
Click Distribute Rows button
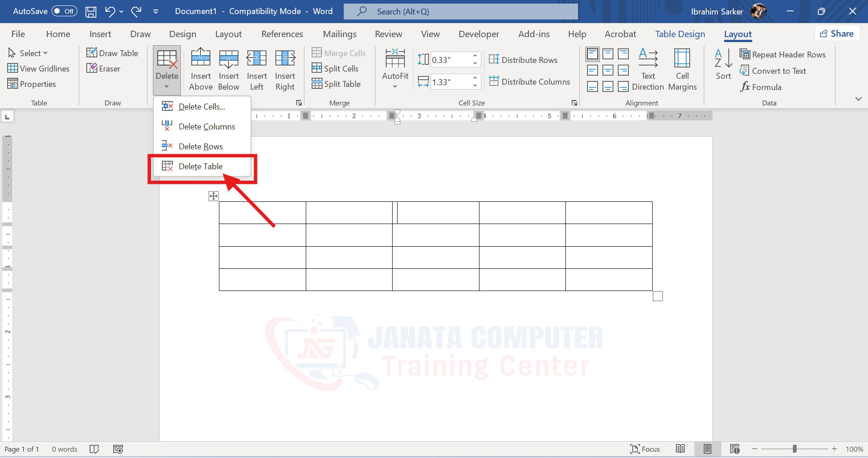pos(523,60)
